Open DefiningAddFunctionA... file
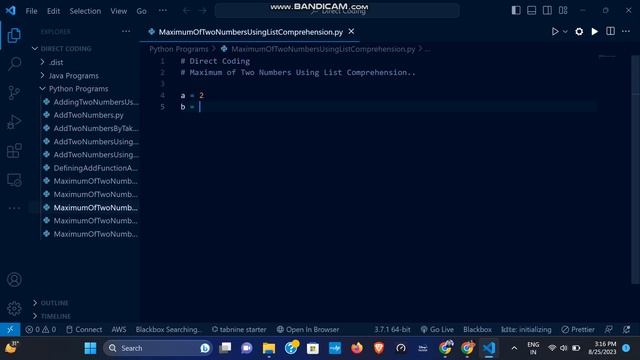 (x=96, y=168)
